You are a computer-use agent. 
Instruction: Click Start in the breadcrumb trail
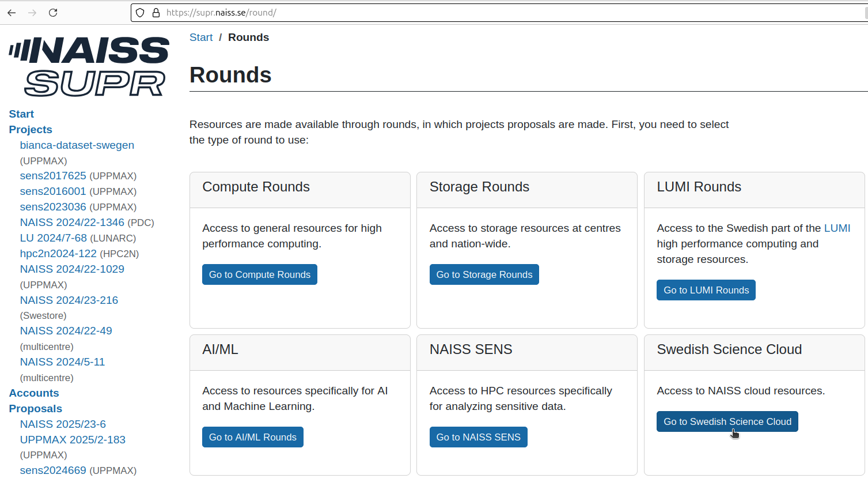[x=201, y=37]
